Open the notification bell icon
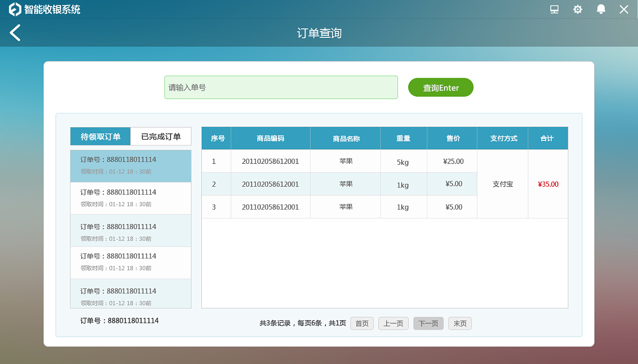638x364 pixels. (x=601, y=9)
